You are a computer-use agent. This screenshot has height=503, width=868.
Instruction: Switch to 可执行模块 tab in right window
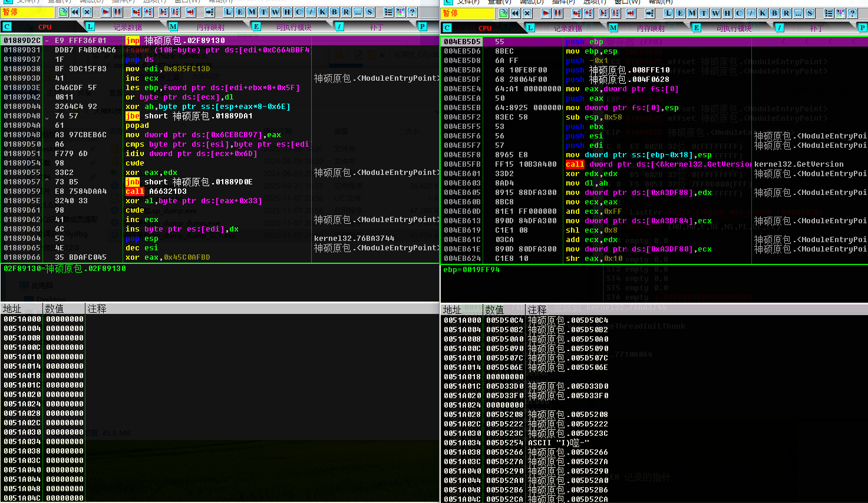click(x=734, y=28)
